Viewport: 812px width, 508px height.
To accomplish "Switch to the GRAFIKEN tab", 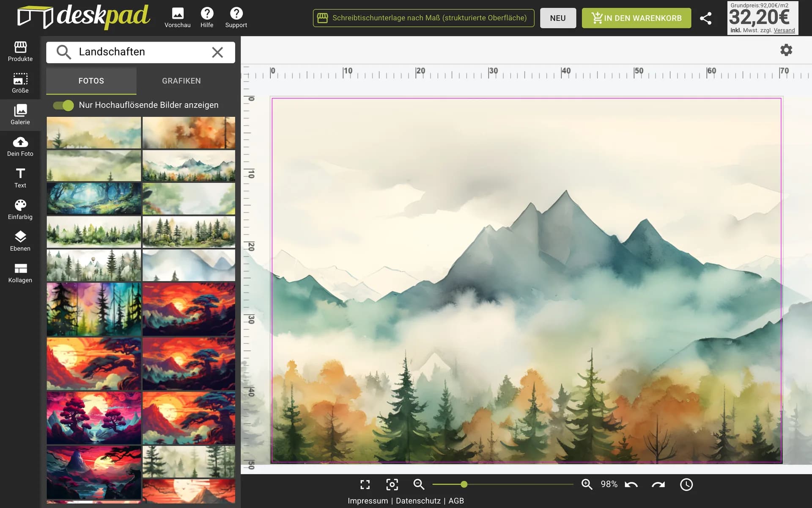I will tap(181, 81).
